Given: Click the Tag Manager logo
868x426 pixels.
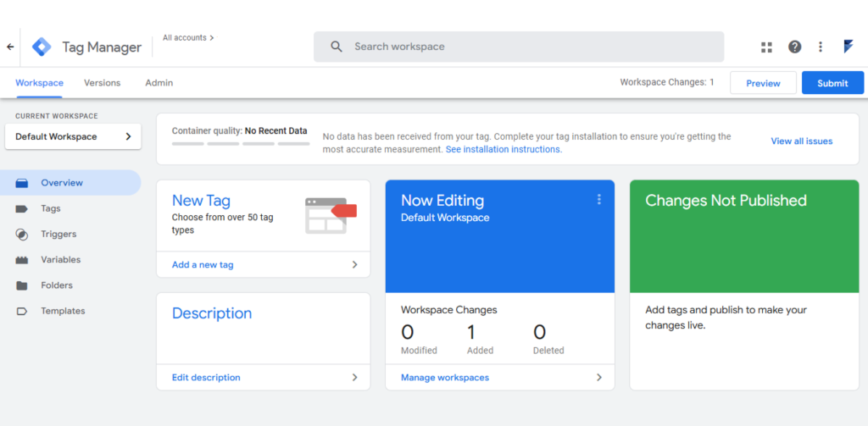Looking at the screenshot, I should 42,47.
